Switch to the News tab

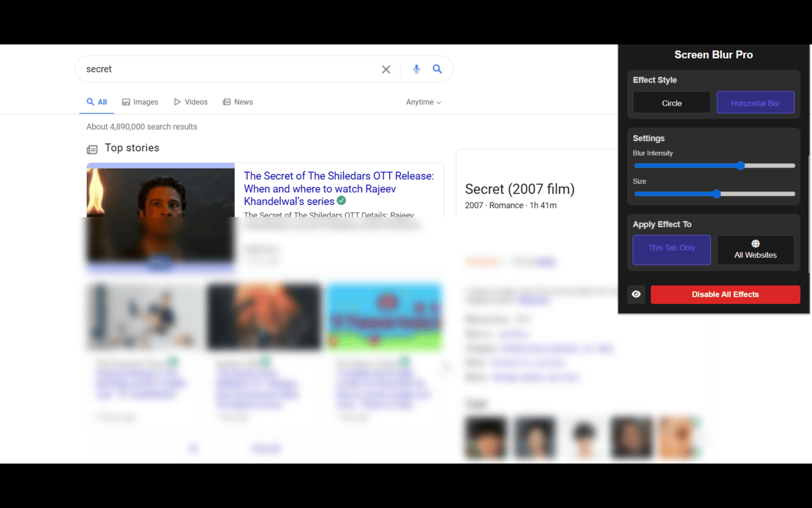(238, 102)
